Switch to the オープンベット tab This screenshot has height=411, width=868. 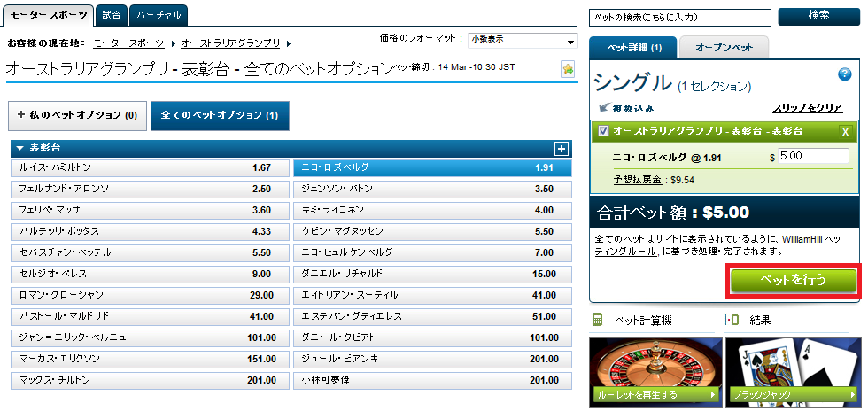725,47
